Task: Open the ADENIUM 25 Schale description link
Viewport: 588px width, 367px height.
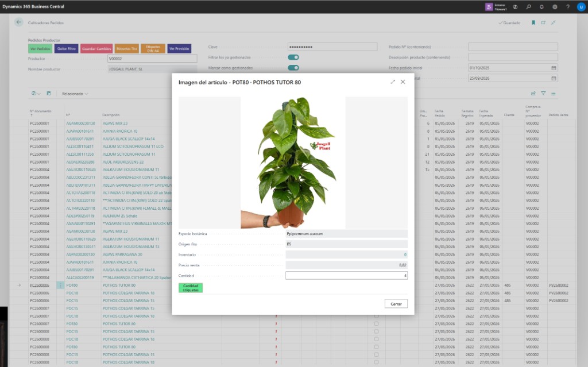Action: [120, 216]
